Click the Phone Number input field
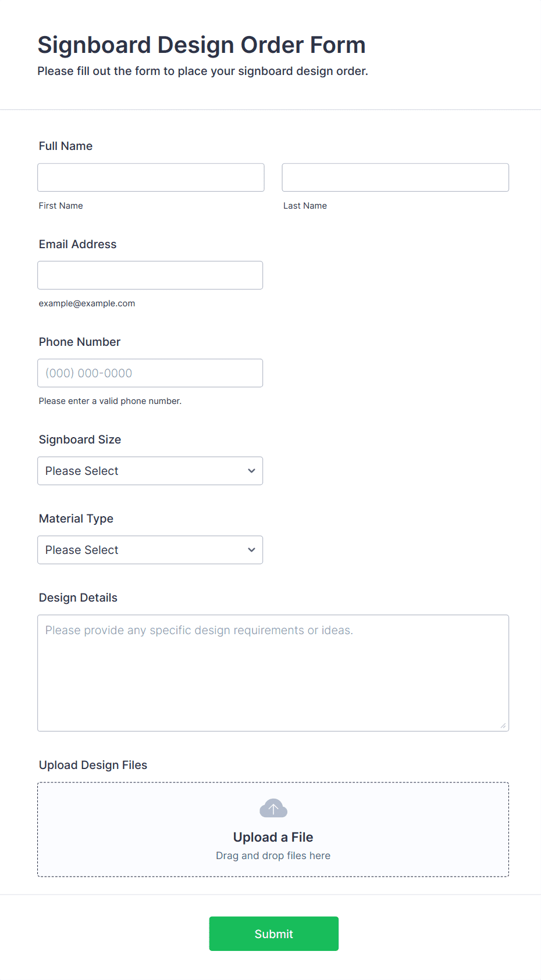Image resolution: width=541 pixels, height=980 pixels. pos(150,373)
